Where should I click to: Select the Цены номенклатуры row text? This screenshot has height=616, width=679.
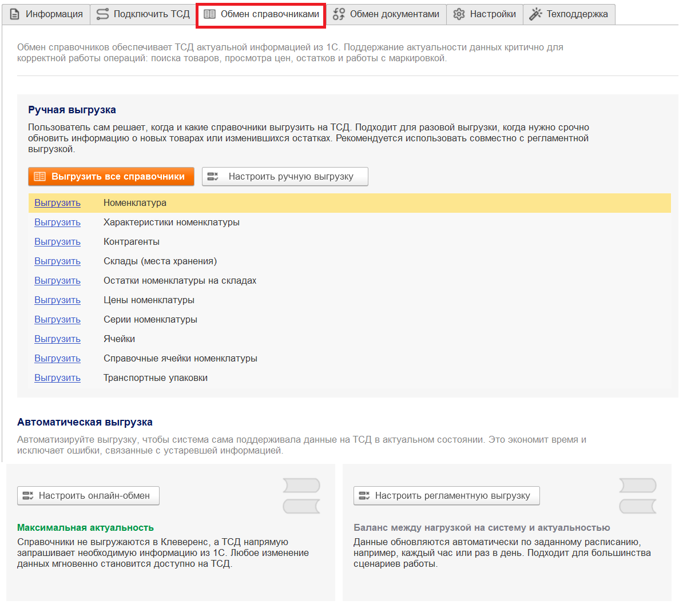click(x=149, y=300)
